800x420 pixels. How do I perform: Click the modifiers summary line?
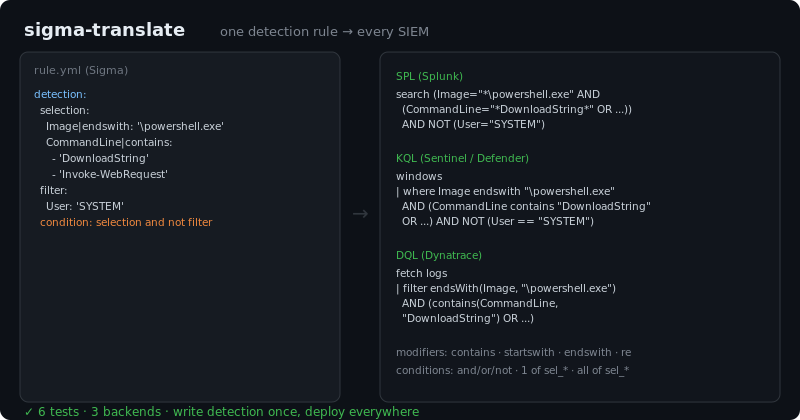click(513, 353)
